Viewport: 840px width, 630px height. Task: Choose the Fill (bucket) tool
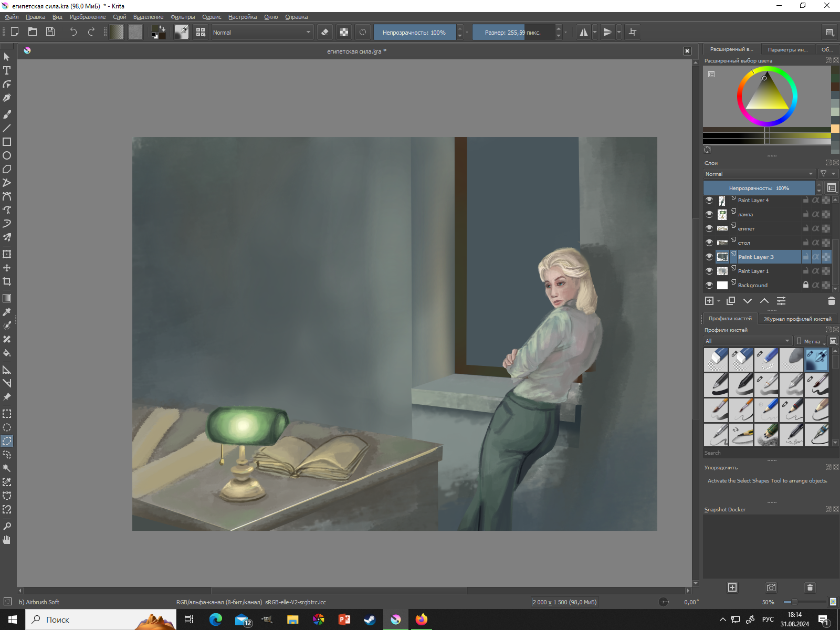pos(7,353)
